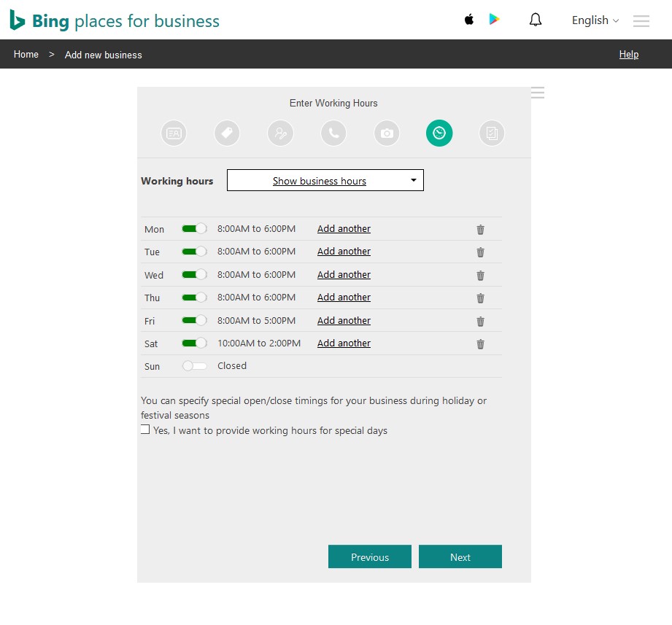
Task: Click the Next button
Action: 460,556
